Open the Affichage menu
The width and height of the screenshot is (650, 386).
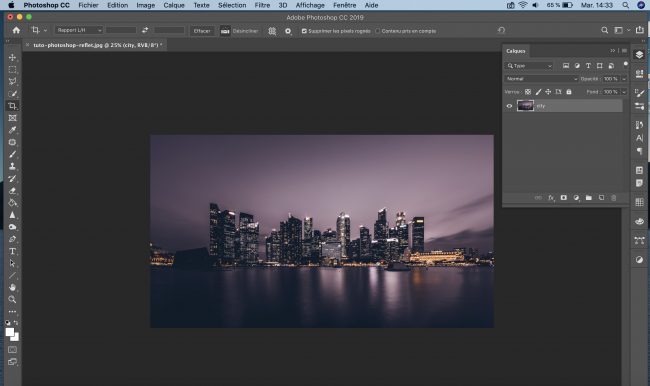coord(310,5)
